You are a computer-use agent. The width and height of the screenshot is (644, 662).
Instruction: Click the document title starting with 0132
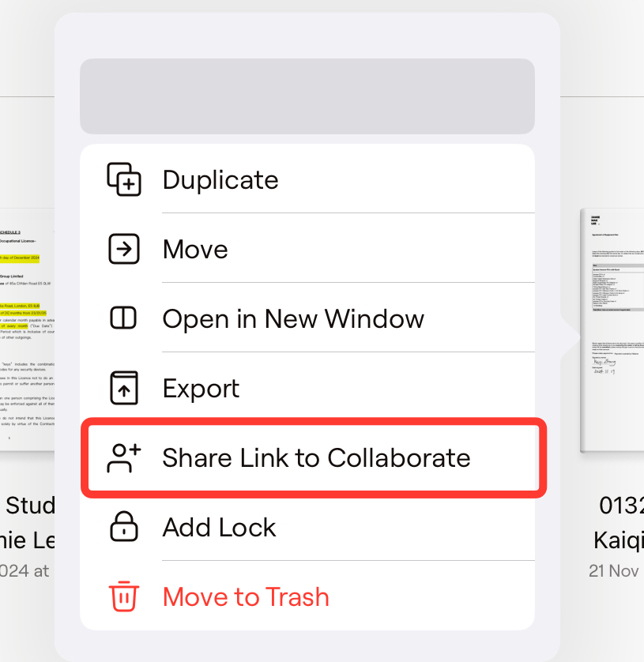(x=621, y=505)
